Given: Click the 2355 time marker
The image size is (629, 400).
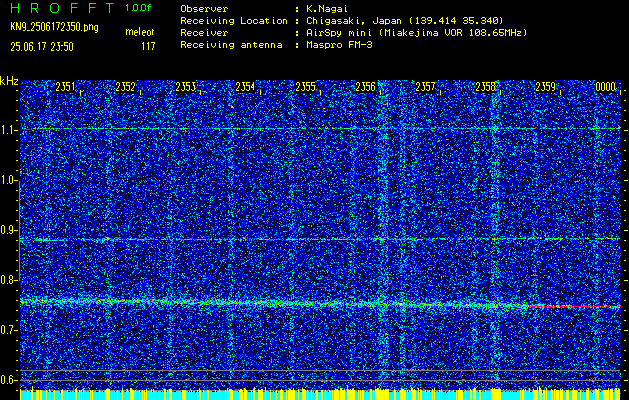Looking at the screenshot, I should 305,87.
